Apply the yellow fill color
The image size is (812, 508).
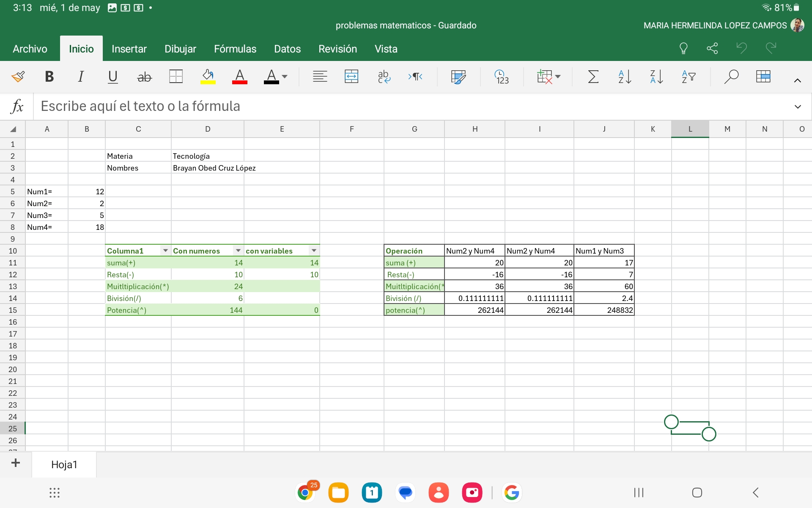(x=208, y=77)
